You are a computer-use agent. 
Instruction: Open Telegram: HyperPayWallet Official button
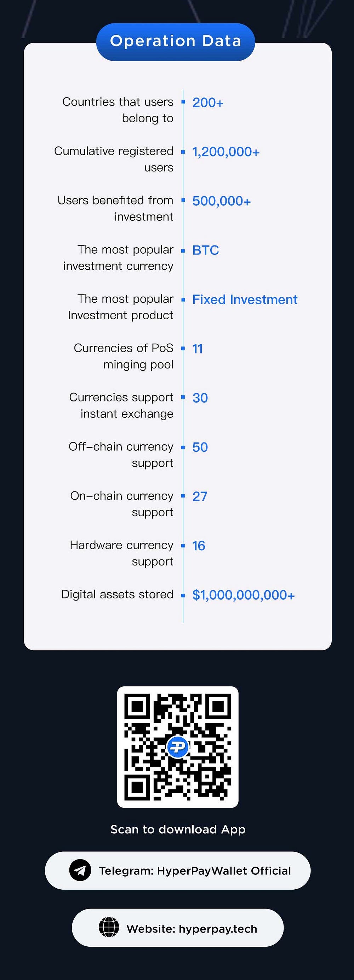178,871
